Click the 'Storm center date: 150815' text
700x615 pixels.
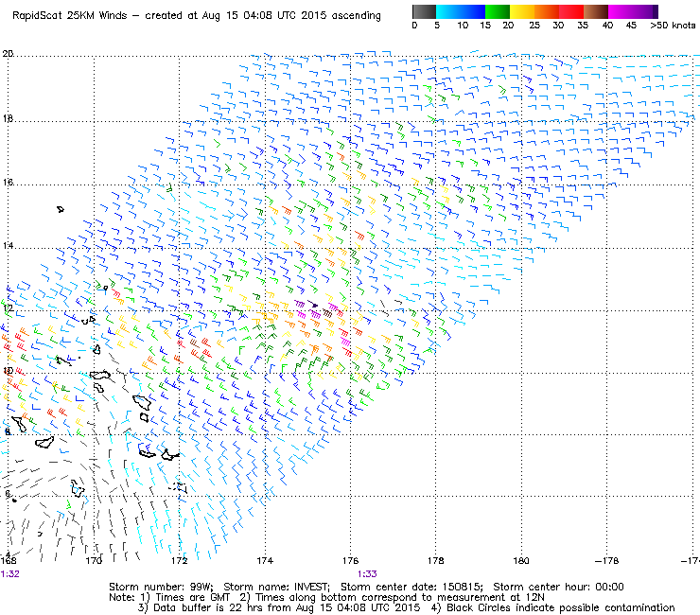(x=411, y=587)
